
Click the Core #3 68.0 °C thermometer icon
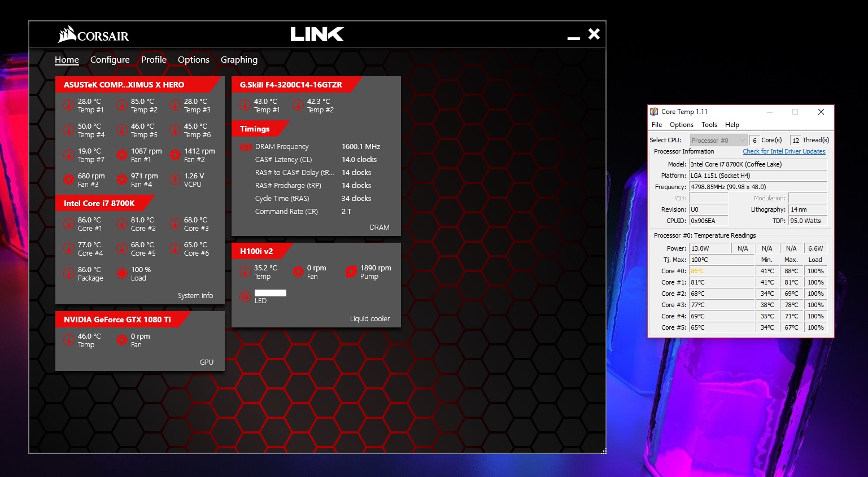click(x=175, y=224)
